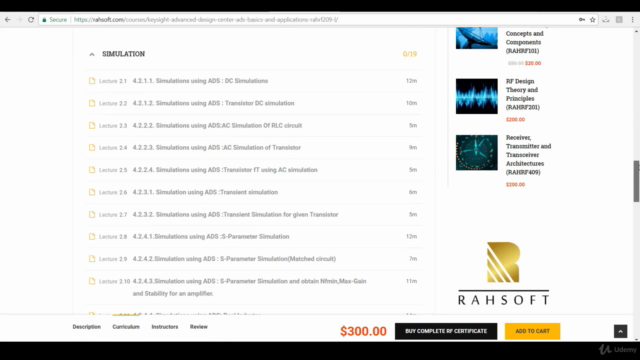Switch to the Description tab
The image size is (640, 360).
(x=87, y=327)
